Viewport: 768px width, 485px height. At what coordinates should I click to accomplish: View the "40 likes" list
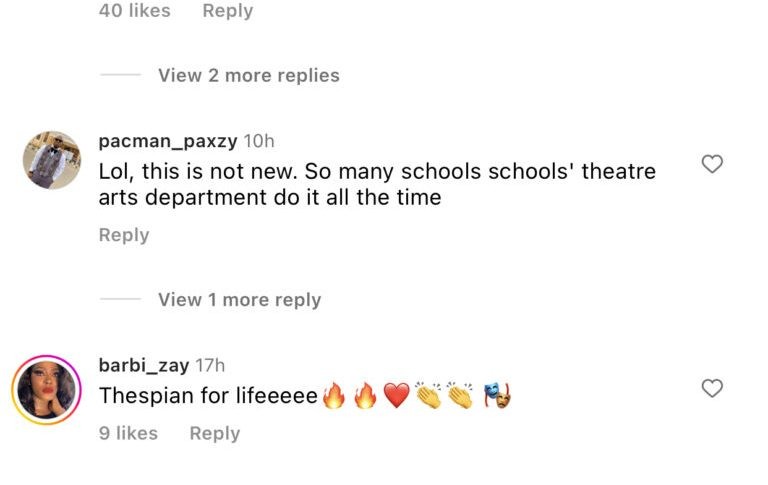click(134, 11)
